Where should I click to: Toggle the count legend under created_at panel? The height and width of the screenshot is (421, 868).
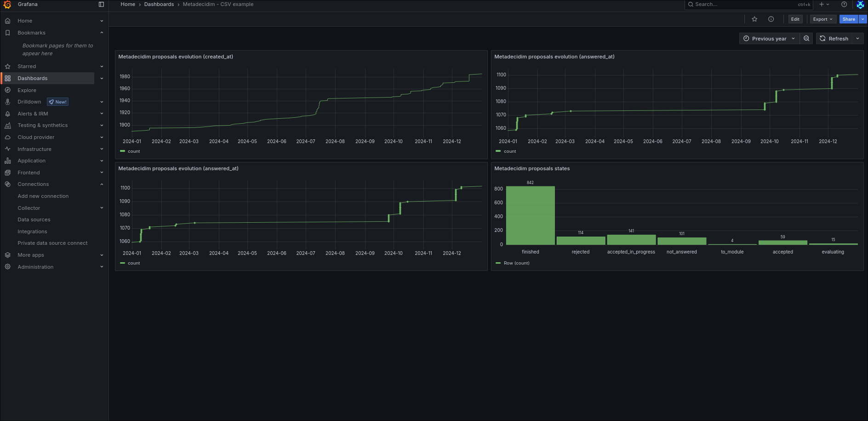[x=130, y=151]
